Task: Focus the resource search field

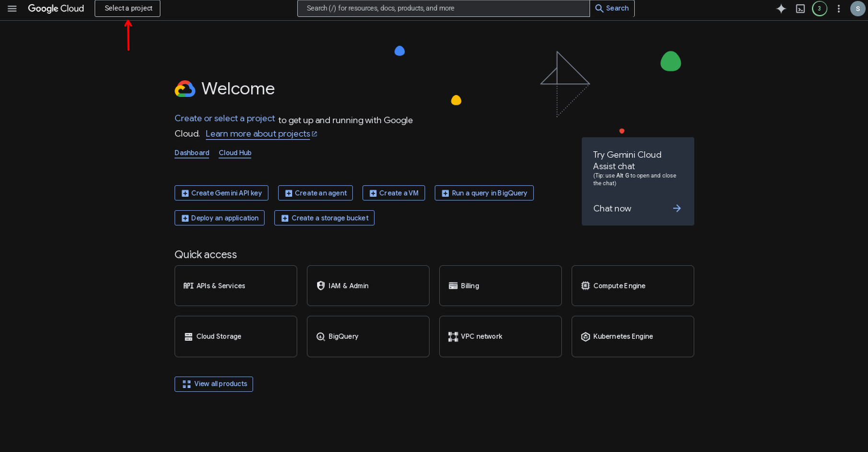Action: click(444, 8)
